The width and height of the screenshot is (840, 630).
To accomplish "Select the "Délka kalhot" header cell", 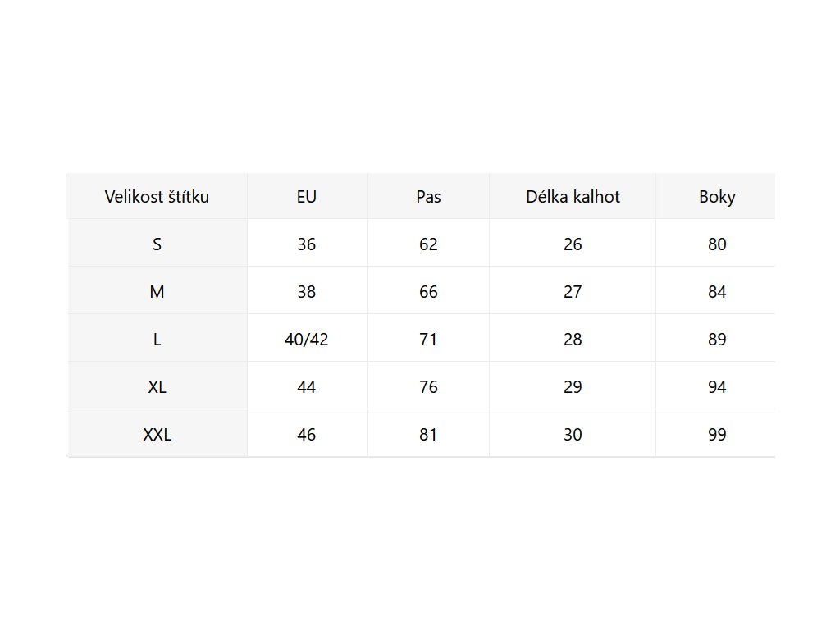I will coord(573,197).
